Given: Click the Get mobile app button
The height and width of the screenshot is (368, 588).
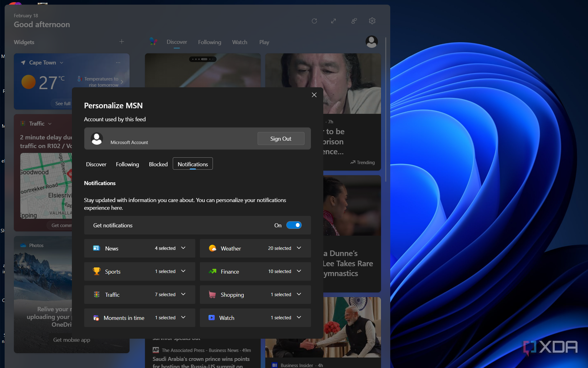Looking at the screenshot, I should 72,340.
